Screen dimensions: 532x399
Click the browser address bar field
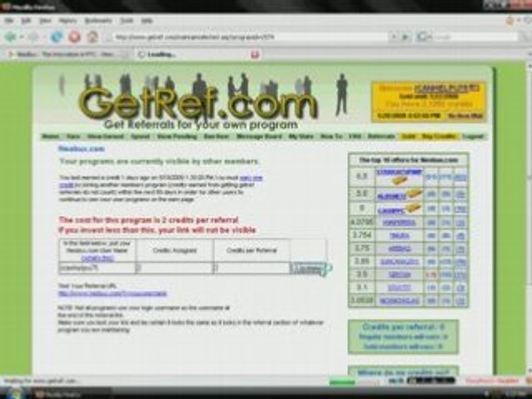tap(249, 37)
